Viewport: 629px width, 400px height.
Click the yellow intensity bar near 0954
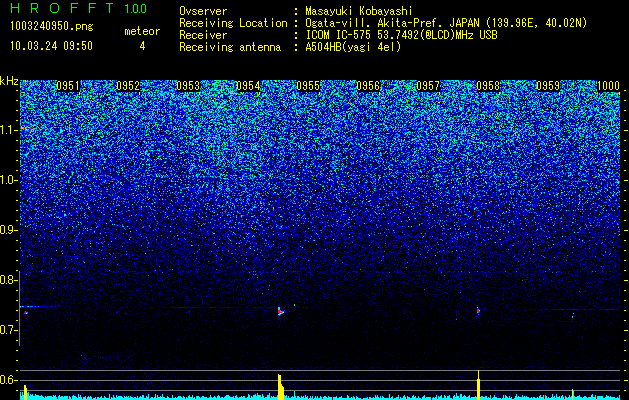(x=280, y=387)
